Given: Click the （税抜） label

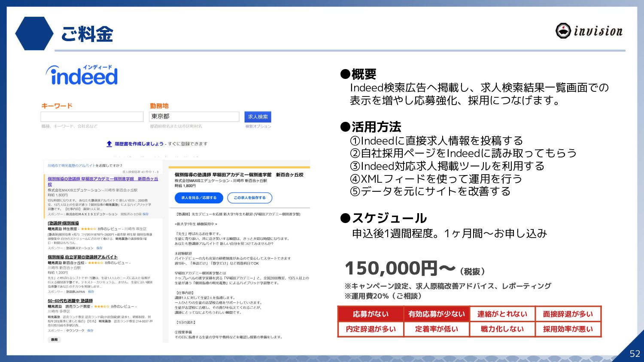Looking at the screenshot, I should pyautogui.click(x=472, y=271).
